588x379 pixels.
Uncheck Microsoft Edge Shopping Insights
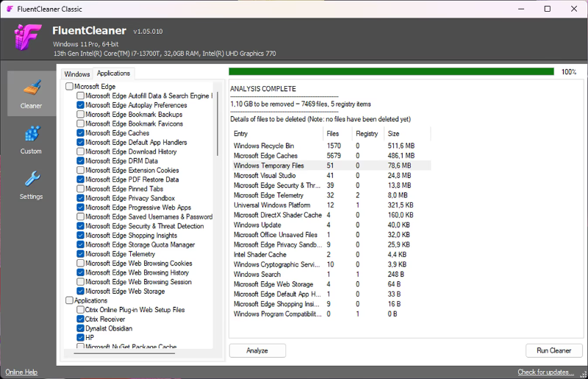[80, 235]
